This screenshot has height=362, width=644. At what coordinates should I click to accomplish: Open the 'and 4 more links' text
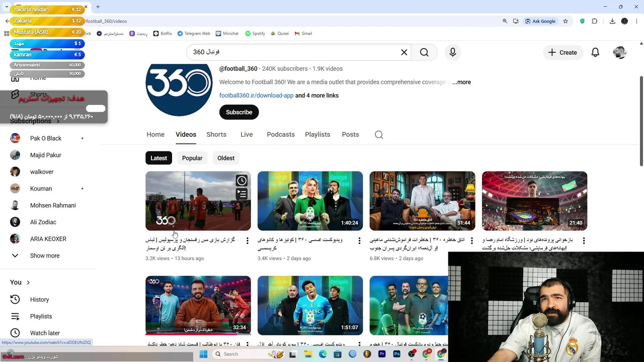317,96
